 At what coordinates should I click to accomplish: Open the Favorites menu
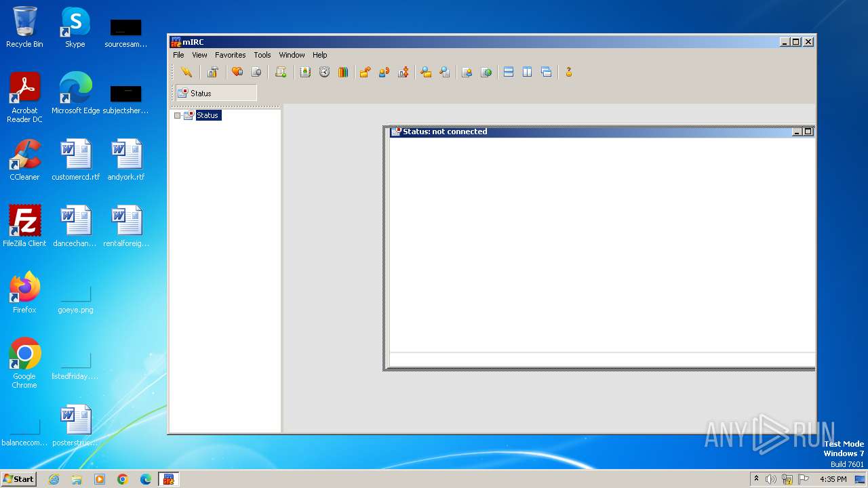tap(230, 55)
